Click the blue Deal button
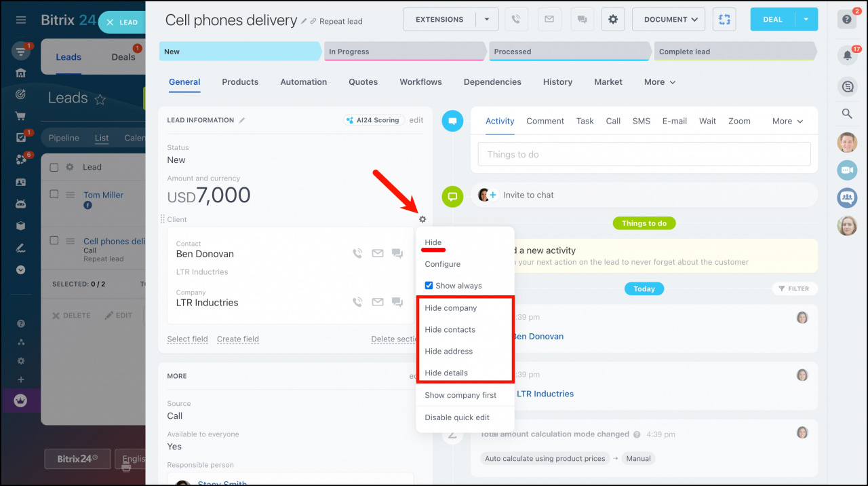The height and width of the screenshot is (486, 868). 773,20
